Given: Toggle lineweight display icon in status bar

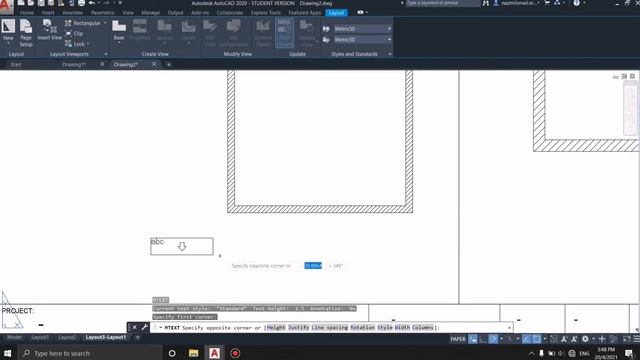Looking at the screenshot, I should (x=554, y=339).
